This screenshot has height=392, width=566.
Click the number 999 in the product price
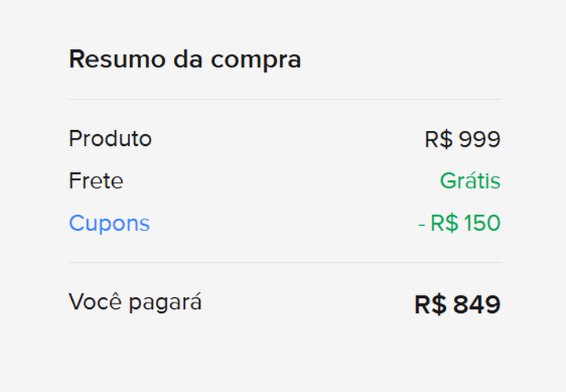coord(480,140)
